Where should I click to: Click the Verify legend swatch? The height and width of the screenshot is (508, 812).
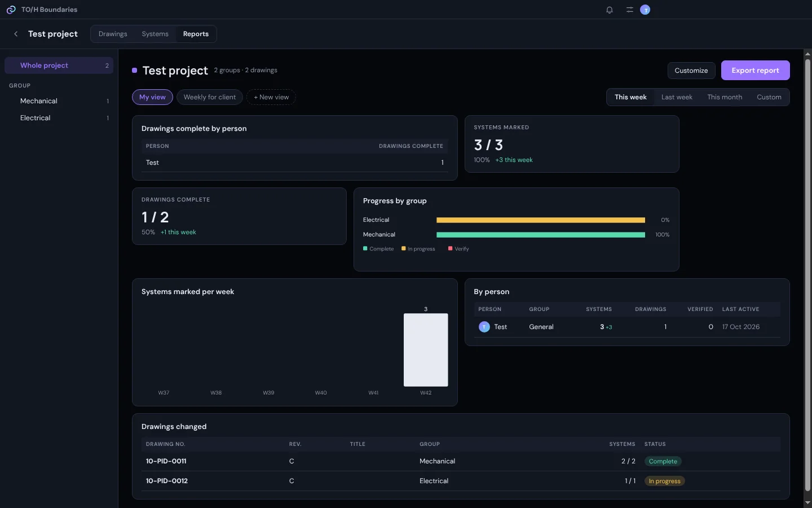coord(451,248)
